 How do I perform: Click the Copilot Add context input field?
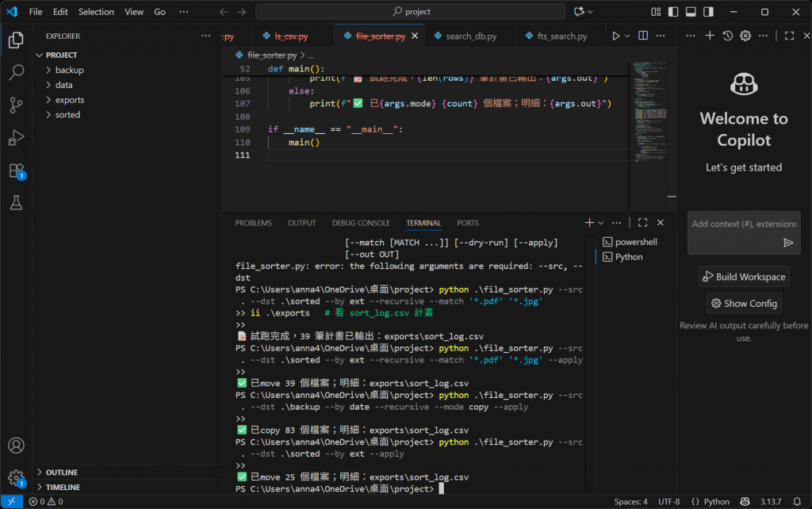pyautogui.click(x=733, y=224)
